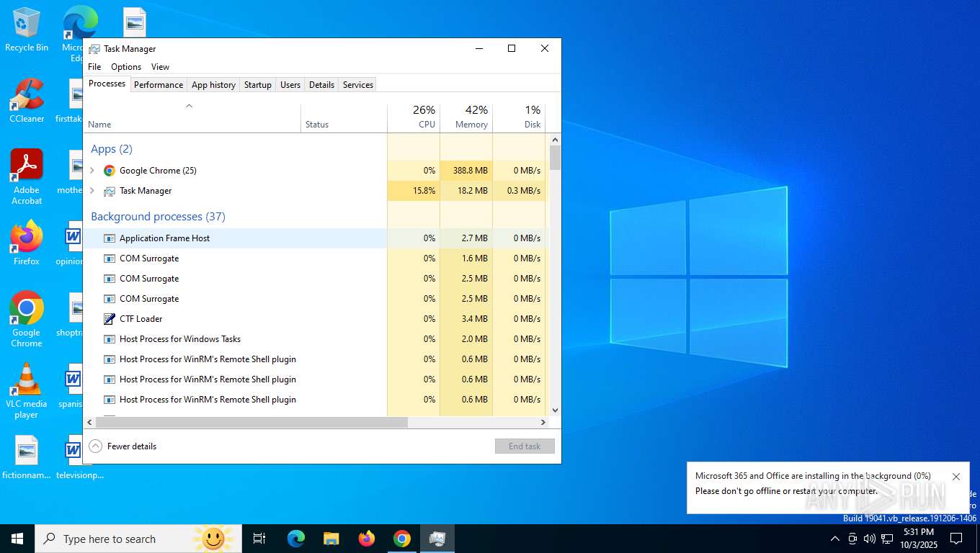Open the volume control in tray
This screenshot has width=980, height=553.
tap(870, 539)
